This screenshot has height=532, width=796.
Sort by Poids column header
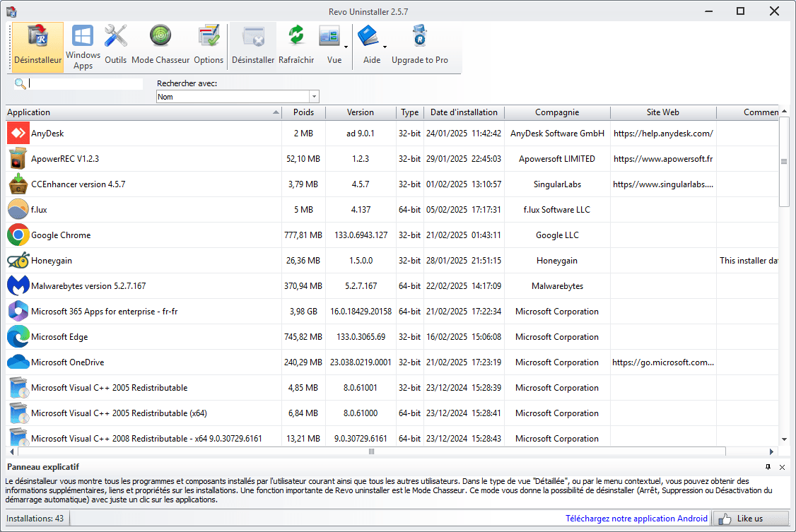coord(303,112)
